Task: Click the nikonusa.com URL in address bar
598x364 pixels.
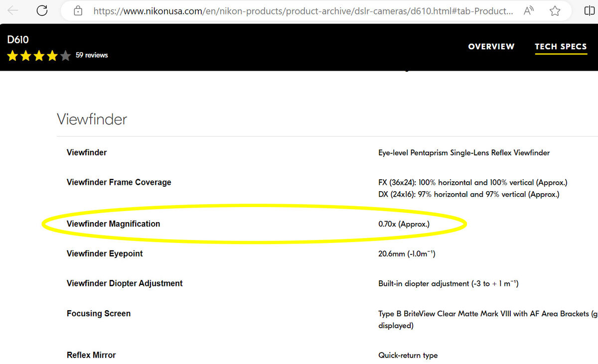Action: point(303,10)
